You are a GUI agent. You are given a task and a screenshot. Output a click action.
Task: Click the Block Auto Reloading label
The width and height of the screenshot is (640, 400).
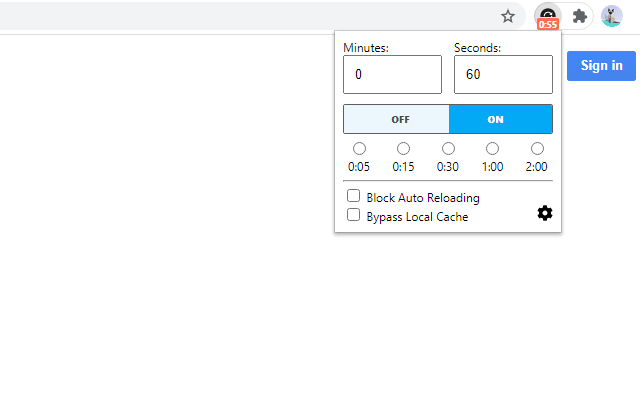pos(423,198)
